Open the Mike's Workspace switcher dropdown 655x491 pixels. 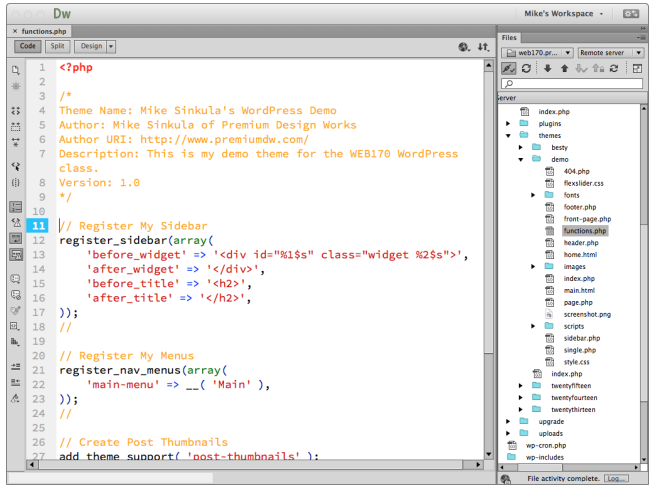pos(564,14)
